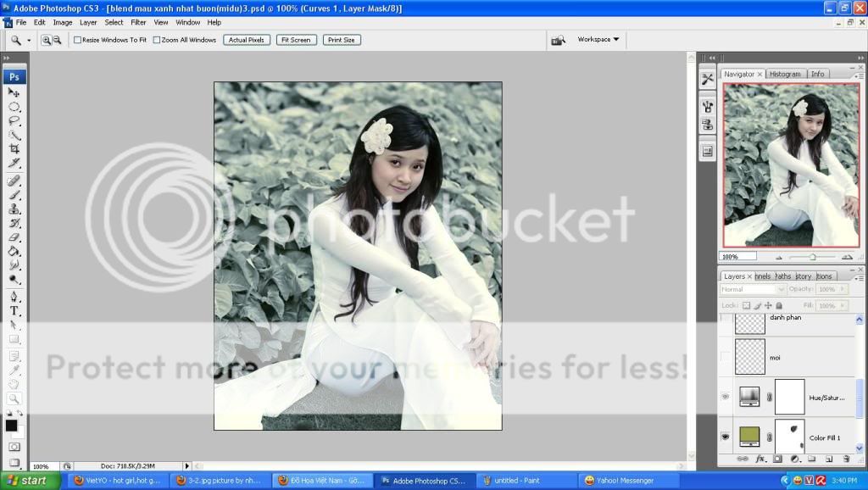
Task: Open the File menu
Action: point(21,23)
